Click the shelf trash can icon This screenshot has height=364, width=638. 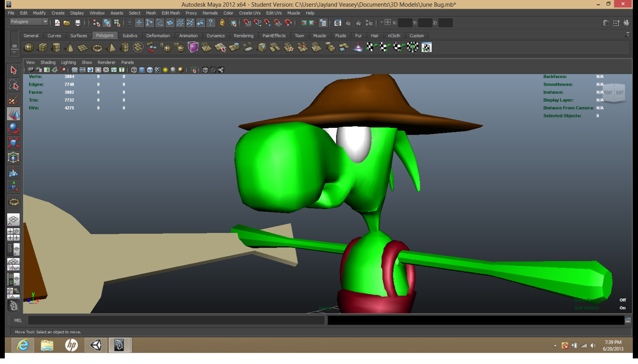click(628, 35)
